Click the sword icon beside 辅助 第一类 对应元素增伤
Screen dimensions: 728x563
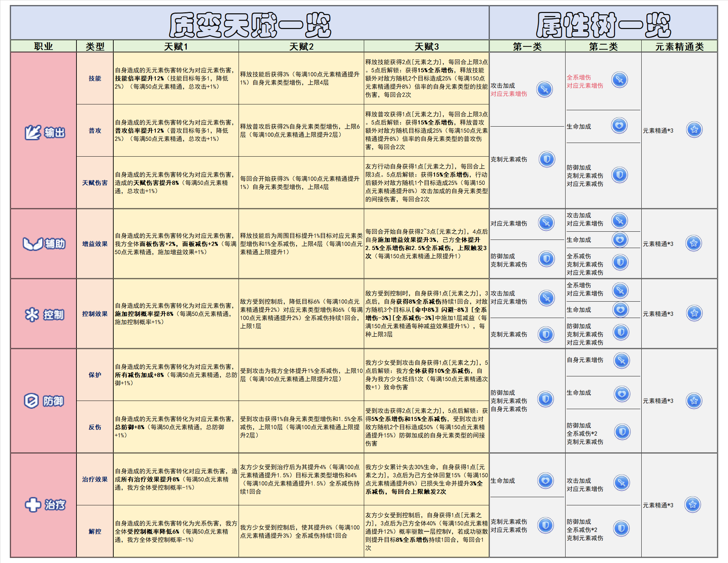(x=546, y=223)
